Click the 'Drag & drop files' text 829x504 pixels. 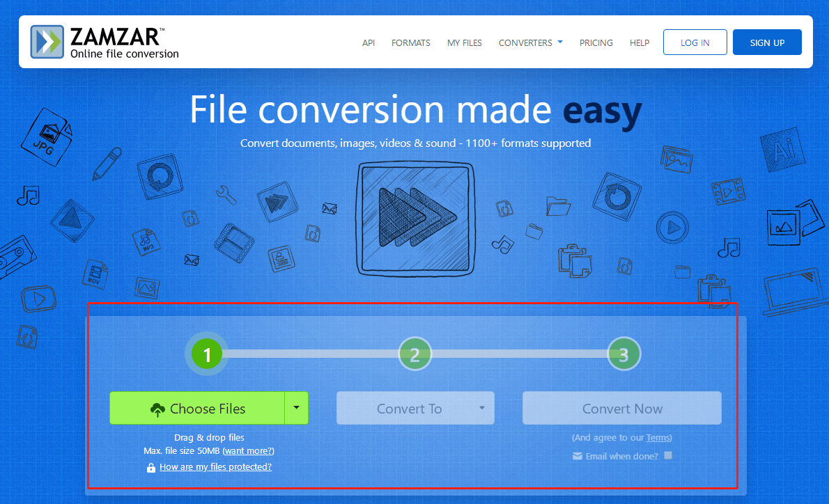[x=210, y=437]
